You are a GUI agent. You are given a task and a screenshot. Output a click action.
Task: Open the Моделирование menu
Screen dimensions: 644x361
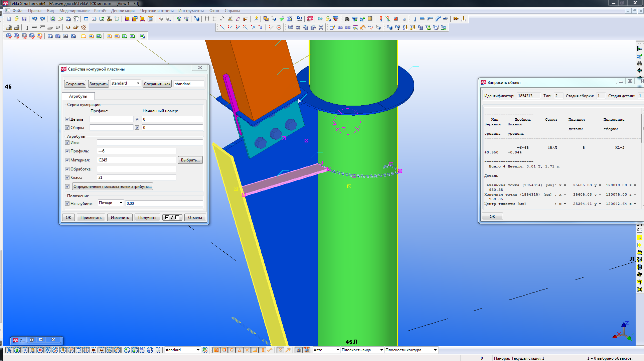(74, 11)
